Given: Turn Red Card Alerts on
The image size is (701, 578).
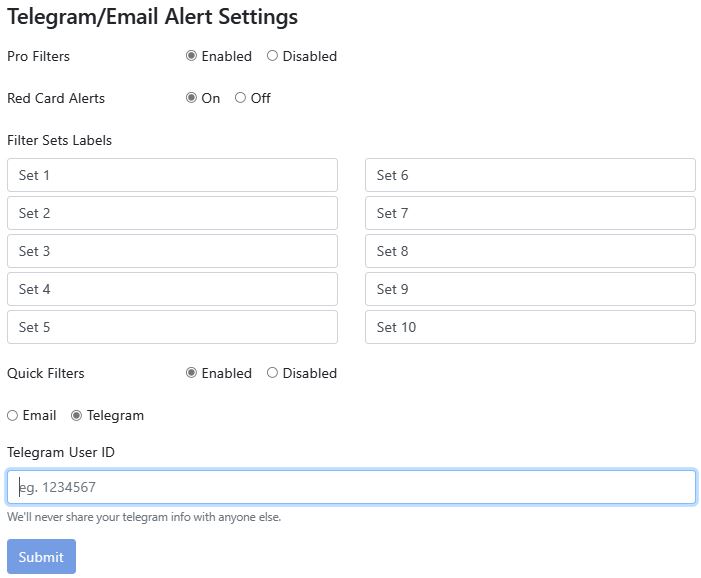Looking at the screenshot, I should coord(191,99).
